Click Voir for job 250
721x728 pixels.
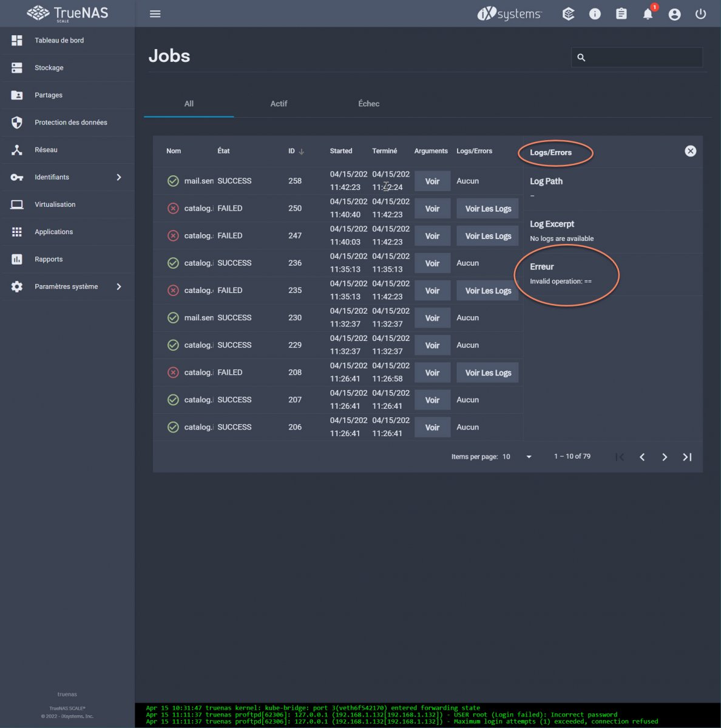click(432, 209)
